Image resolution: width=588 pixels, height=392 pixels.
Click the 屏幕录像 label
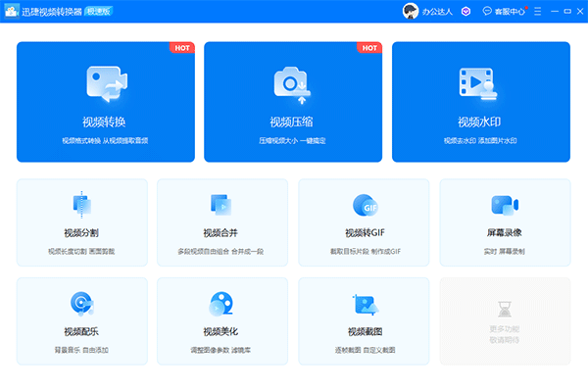point(505,233)
